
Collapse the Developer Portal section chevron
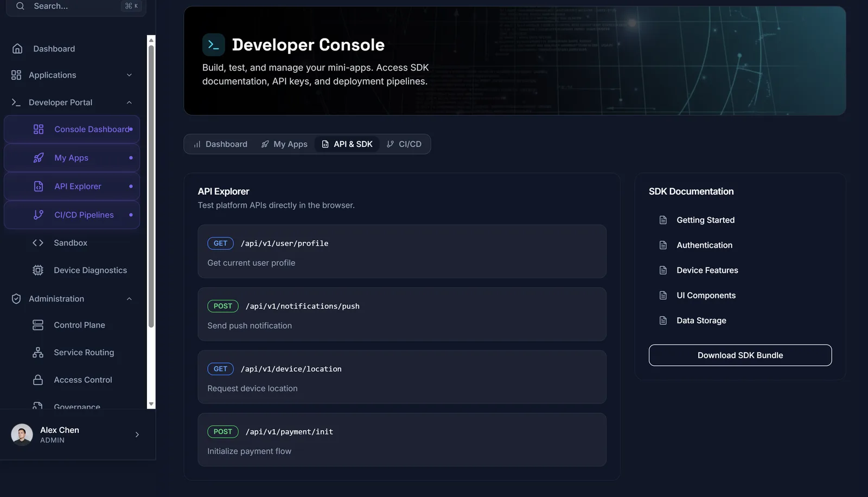pyautogui.click(x=129, y=103)
